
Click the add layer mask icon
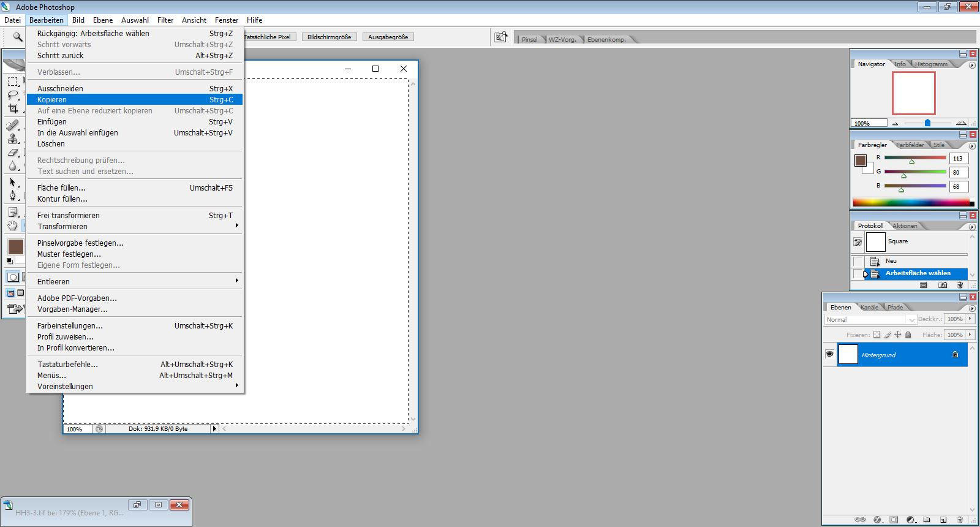click(x=894, y=520)
